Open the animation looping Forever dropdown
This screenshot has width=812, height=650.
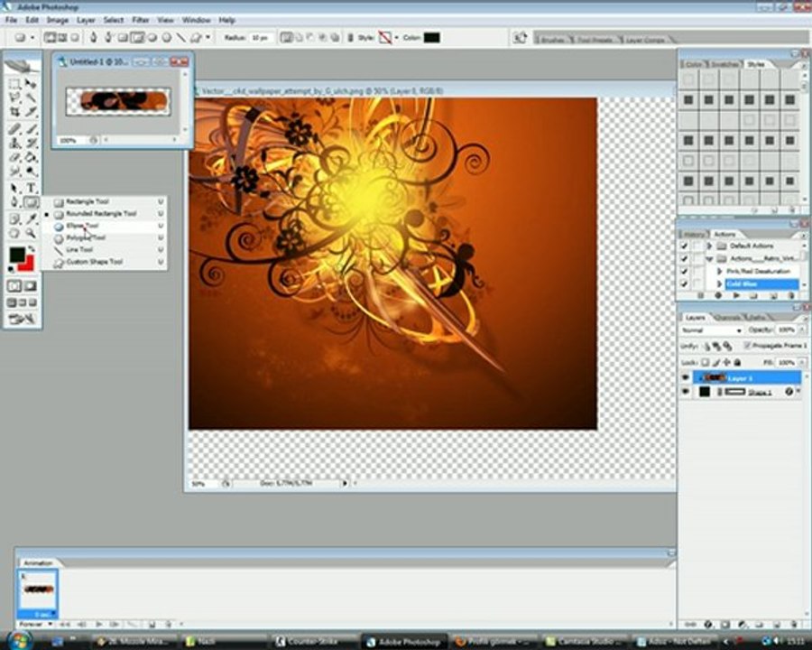(34, 624)
